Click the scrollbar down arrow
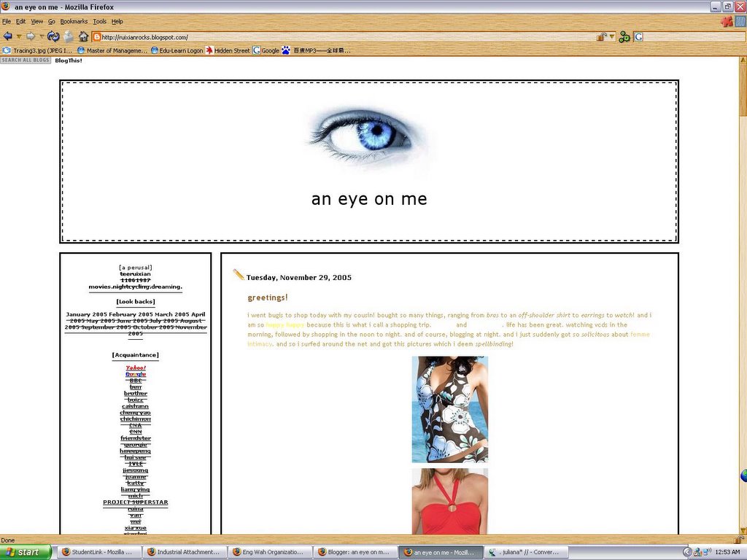Image resolution: width=747 pixels, height=560 pixels. point(743,531)
